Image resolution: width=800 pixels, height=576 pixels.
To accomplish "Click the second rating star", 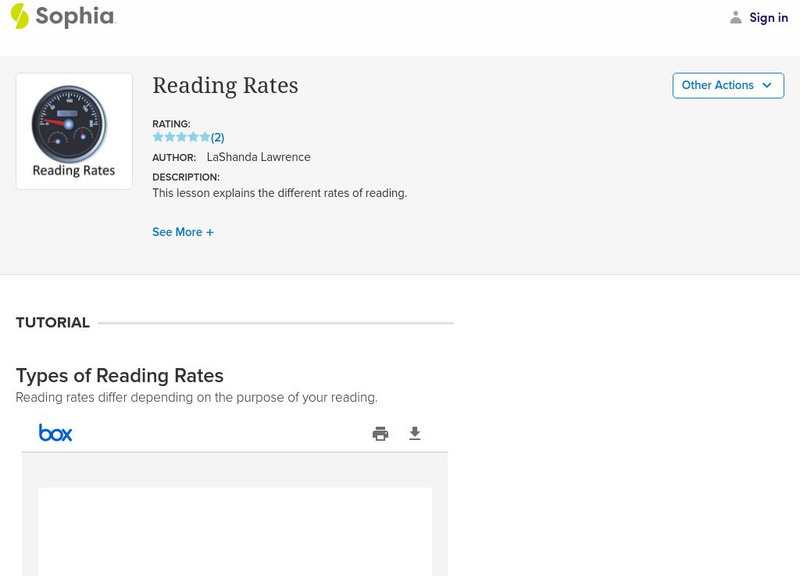I will pyautogui.click(x=169, y=137).
